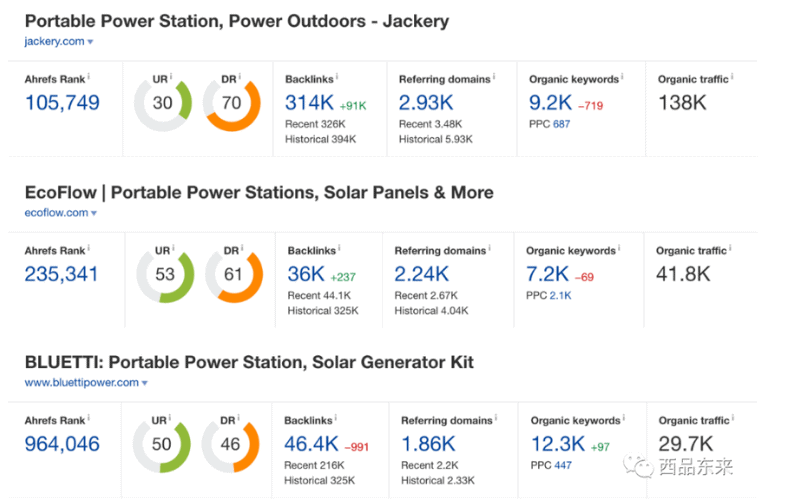Click the BLUETTI page title heading
The width and height of the screenshot is (800, 500).
[249, 363]
